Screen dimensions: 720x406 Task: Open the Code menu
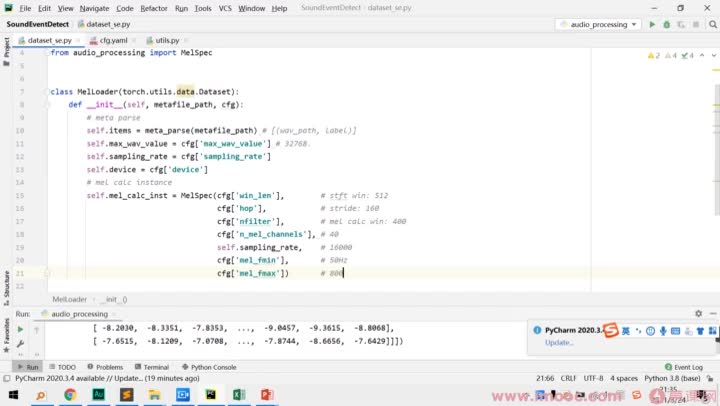pos(124,8)
